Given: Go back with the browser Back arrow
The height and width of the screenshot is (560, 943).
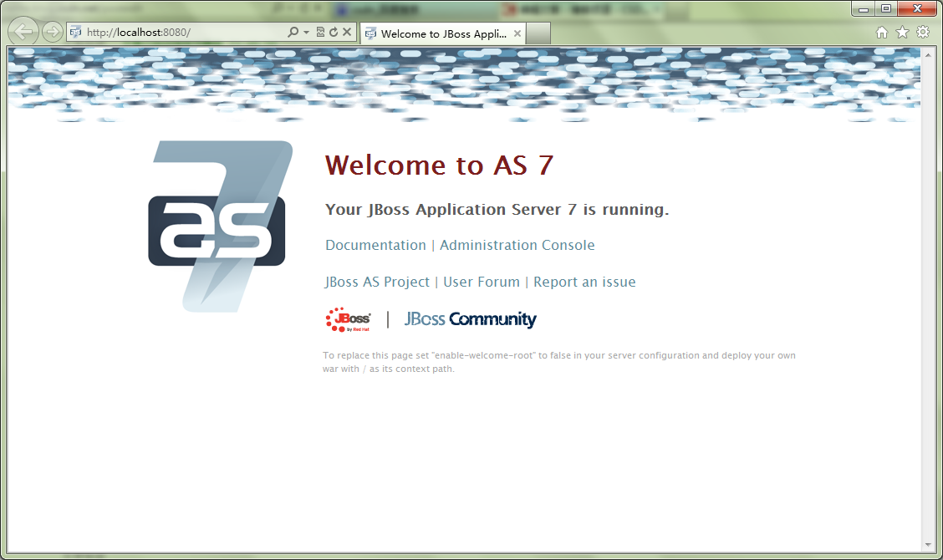Looking at the screenshot, I should coord(23,31).
